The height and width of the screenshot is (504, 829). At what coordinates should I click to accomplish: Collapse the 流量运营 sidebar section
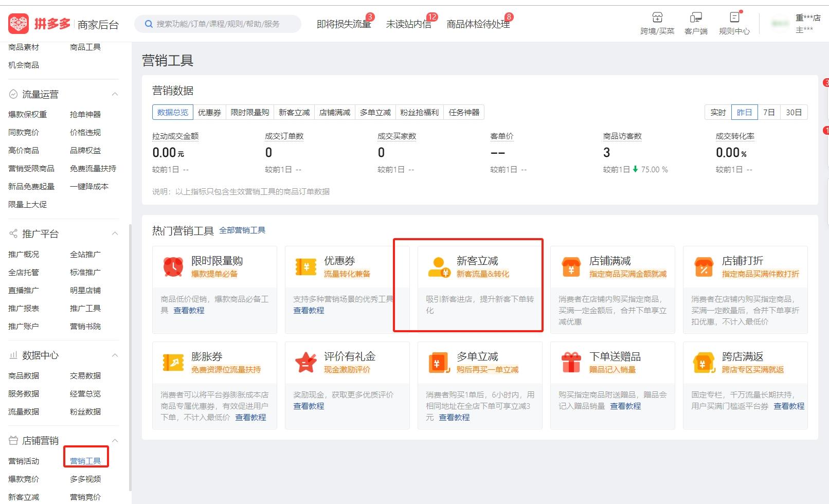(115, 94)
